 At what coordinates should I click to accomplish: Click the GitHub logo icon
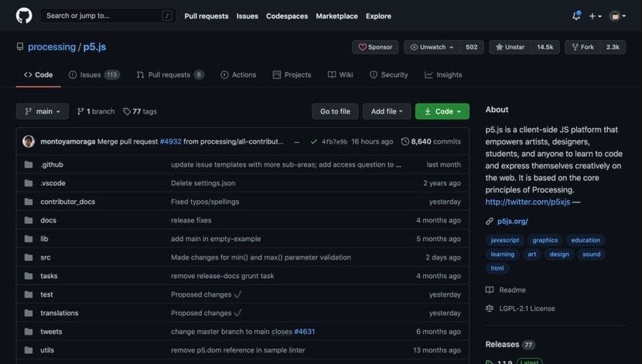point(24,15)
